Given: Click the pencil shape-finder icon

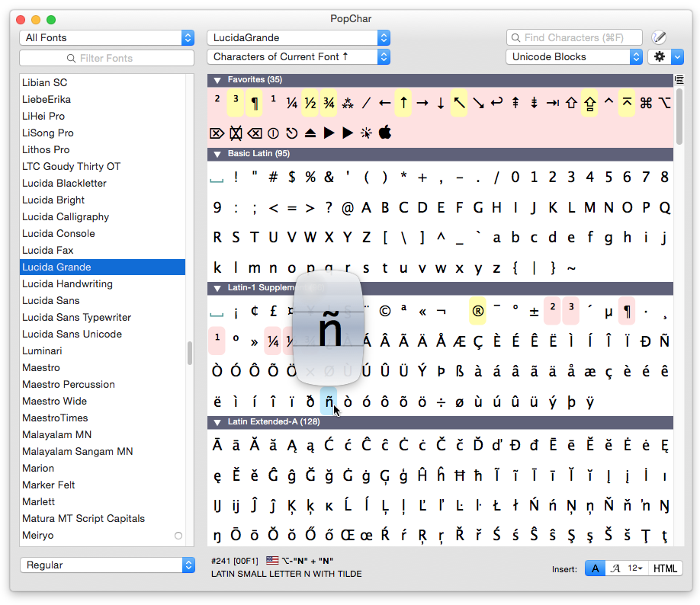Looking at the screenshot, I should point(659,37).
